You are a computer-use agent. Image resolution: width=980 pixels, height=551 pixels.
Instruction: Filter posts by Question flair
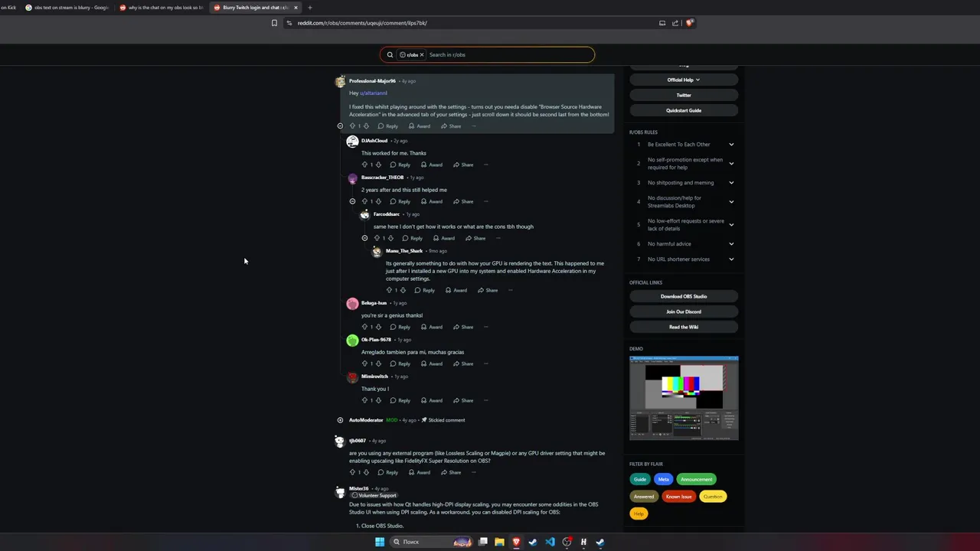point(713,497)
